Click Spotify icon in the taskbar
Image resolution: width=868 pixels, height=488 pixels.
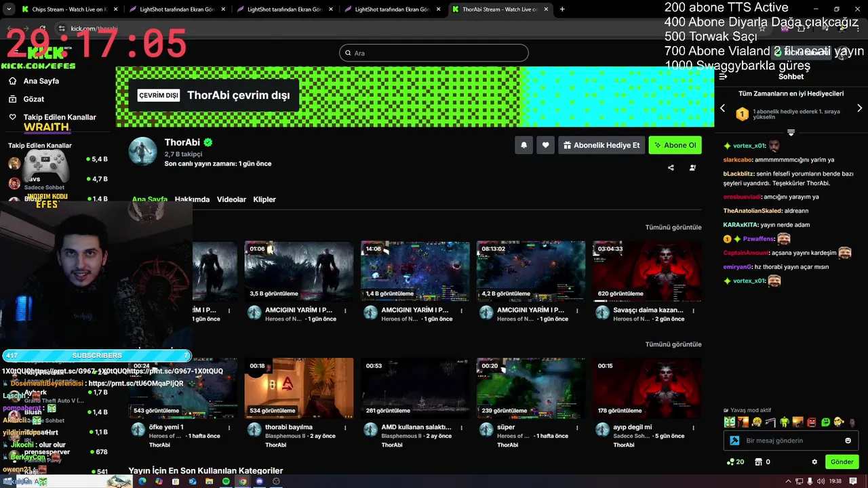[x=226, y=481]
